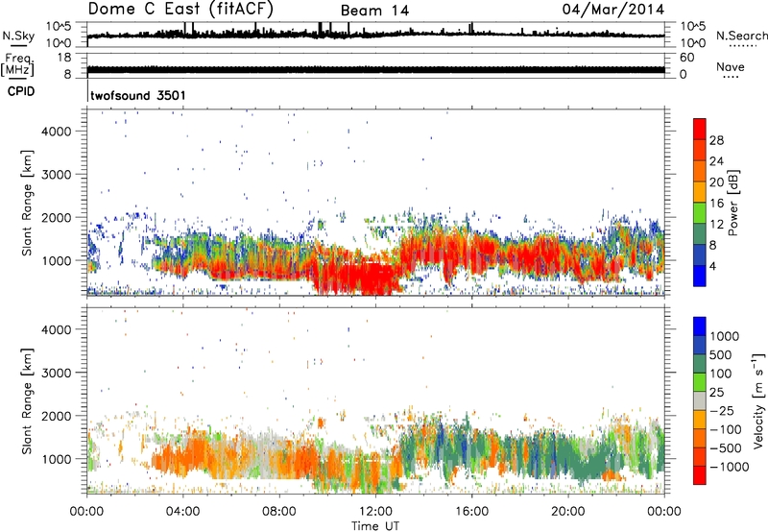Click the '25' value on velocity colorbar
This screenshot has width=768, height=532.
click(717, 392)
